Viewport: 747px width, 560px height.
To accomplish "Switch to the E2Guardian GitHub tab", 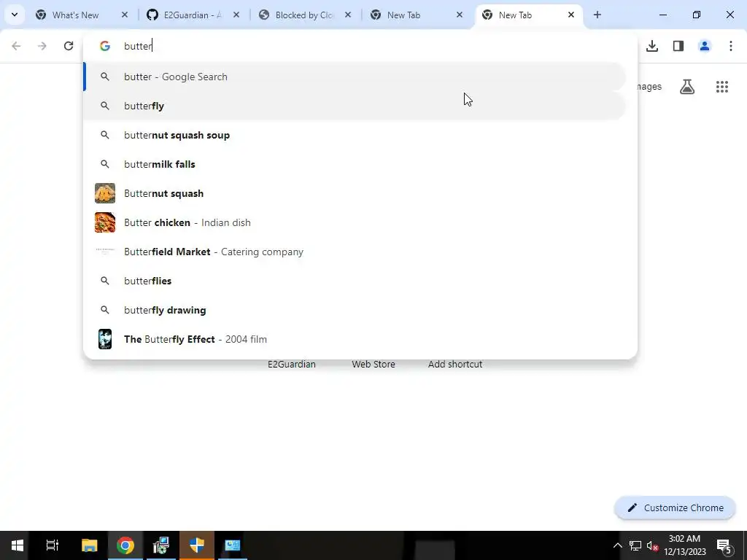I will coord(193,15).
